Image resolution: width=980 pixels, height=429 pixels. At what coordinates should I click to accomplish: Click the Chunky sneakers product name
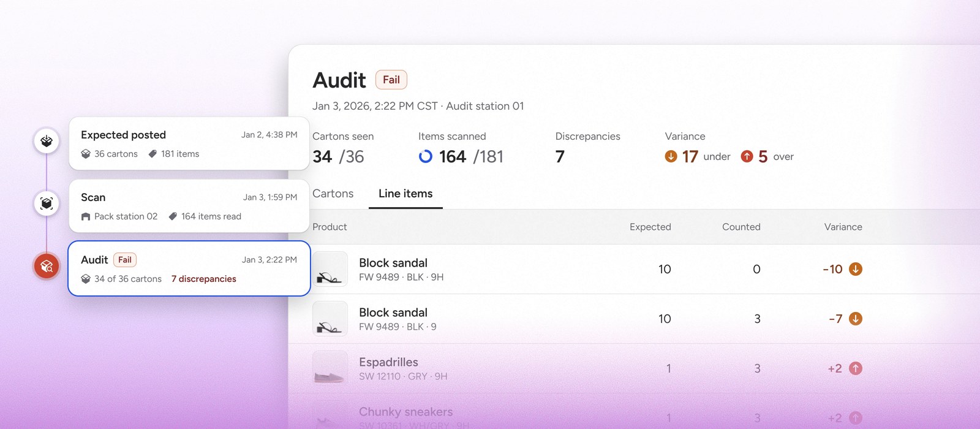click(406, 412)
